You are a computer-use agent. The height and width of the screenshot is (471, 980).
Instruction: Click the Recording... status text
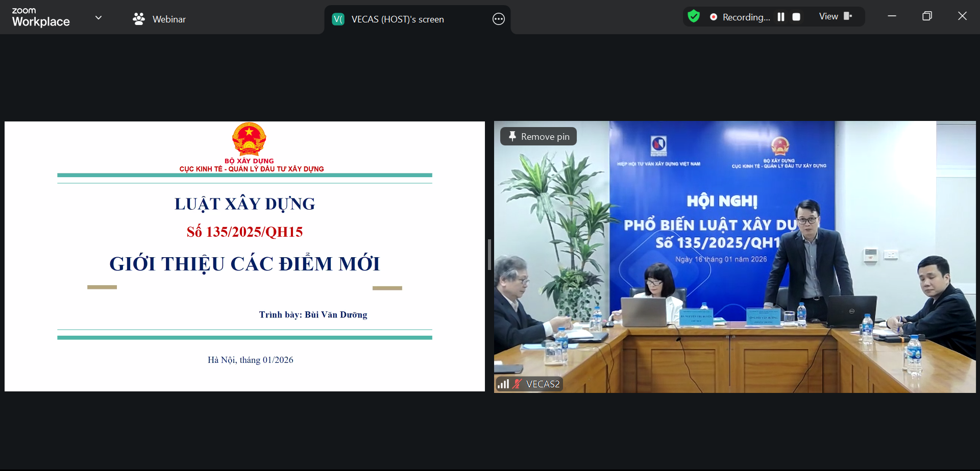click(746, 17)
